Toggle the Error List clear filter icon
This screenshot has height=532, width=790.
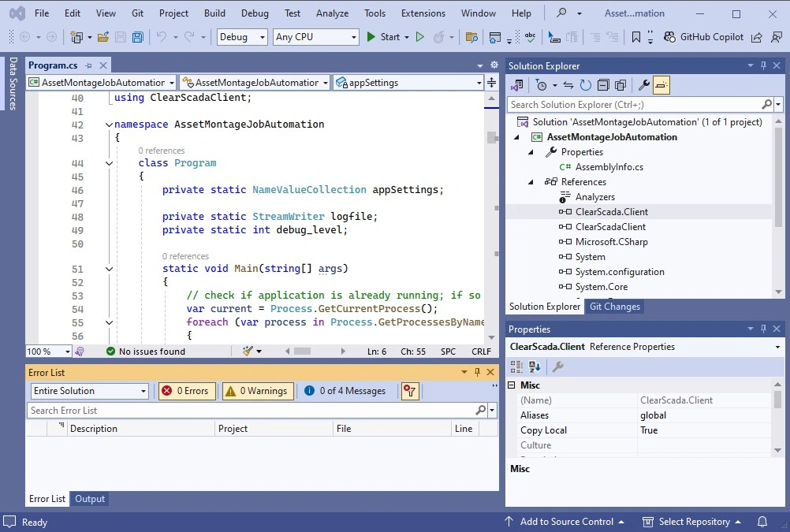pos(410,391)
